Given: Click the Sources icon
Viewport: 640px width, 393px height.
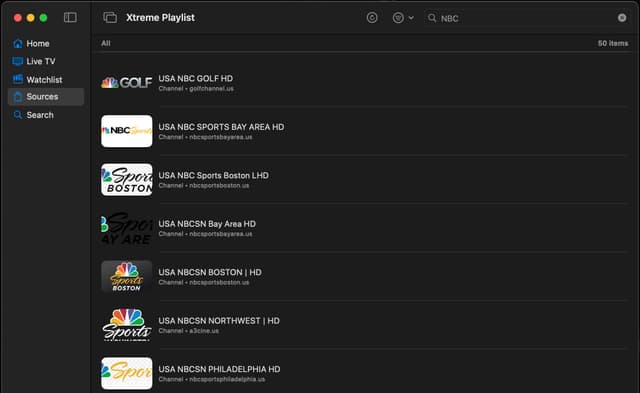Looking at the screenshot, I should [18, 97].
